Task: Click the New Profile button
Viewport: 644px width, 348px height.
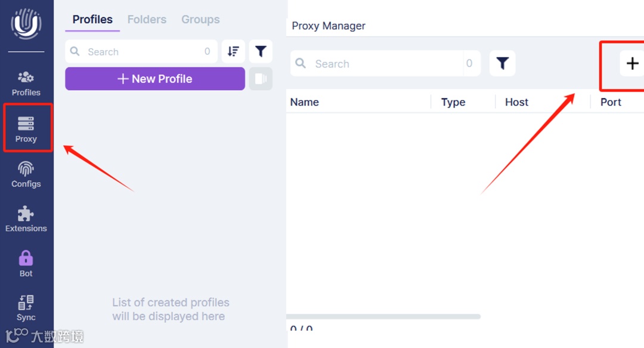Action: (155, 79)
